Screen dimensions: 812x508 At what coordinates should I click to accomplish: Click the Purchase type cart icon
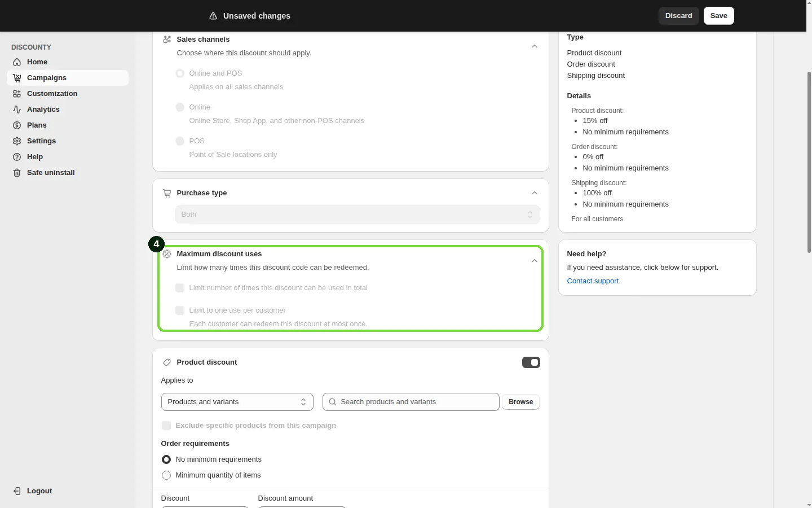point(167,193)
